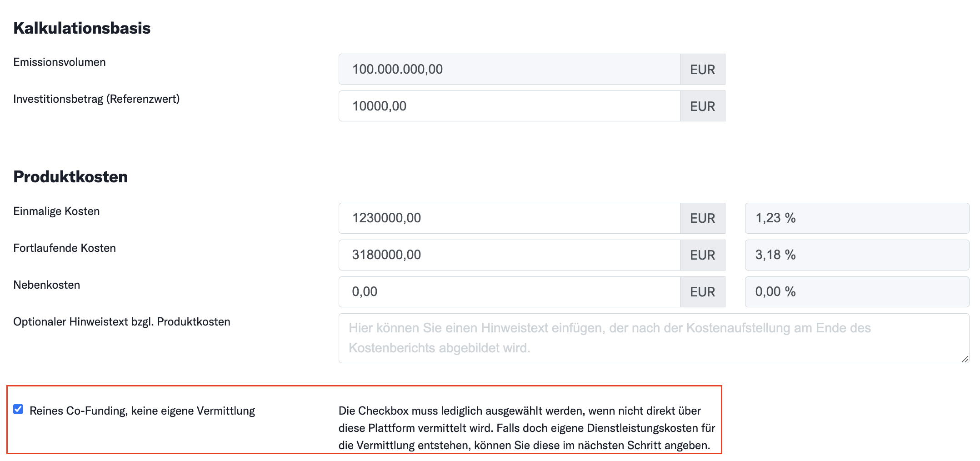Click the optional Hinweistext textarea
The width and height of the screenshot is (980, 461).
tap(653, 338)
